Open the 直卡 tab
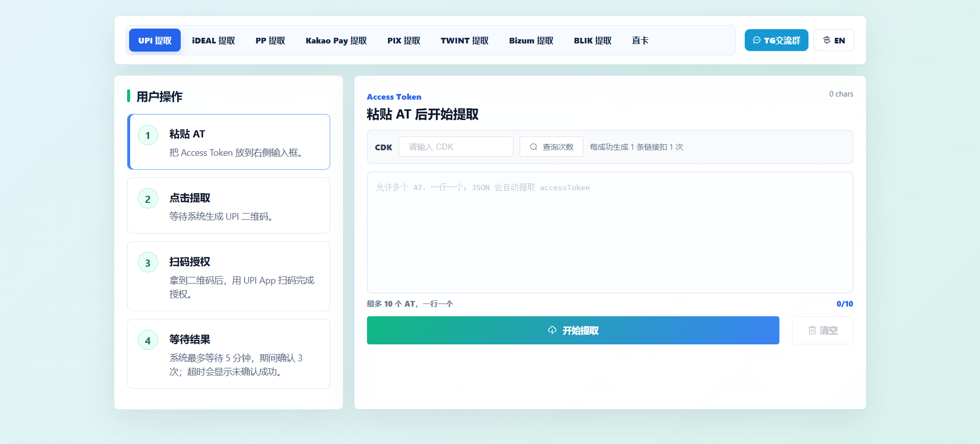This screenshot has width=980, height=444. click(x=640, y=40)
